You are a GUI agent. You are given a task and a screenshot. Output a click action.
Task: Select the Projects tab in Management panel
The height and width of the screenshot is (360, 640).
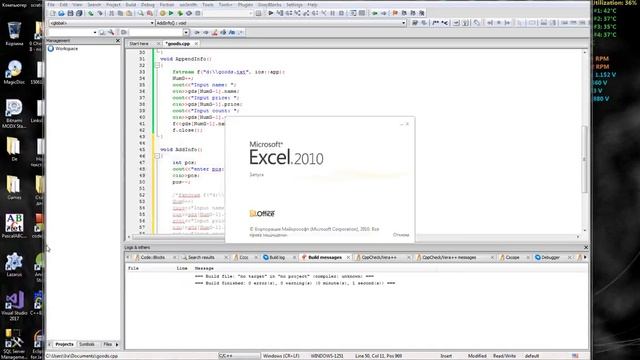click(64, 344)
